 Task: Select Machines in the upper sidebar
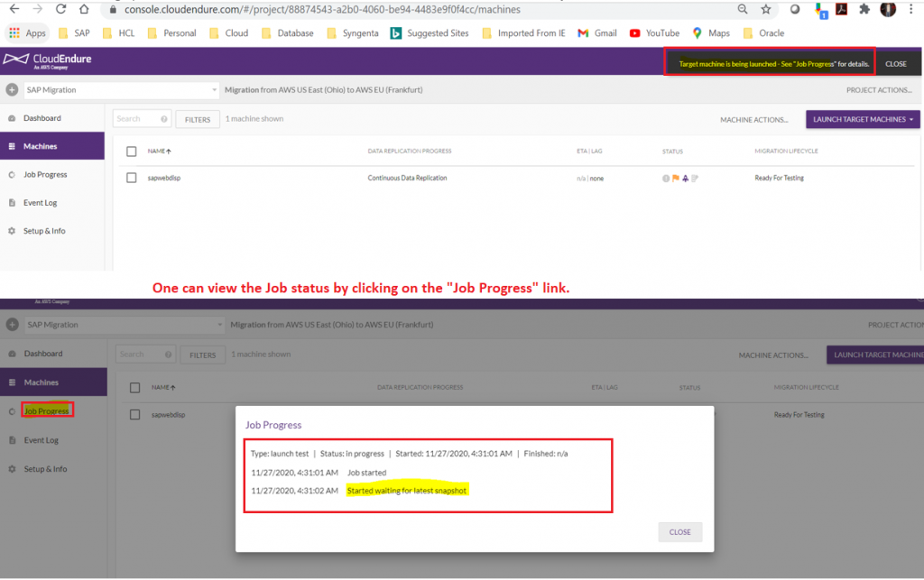pyautogui.click(x=51, y=146)
